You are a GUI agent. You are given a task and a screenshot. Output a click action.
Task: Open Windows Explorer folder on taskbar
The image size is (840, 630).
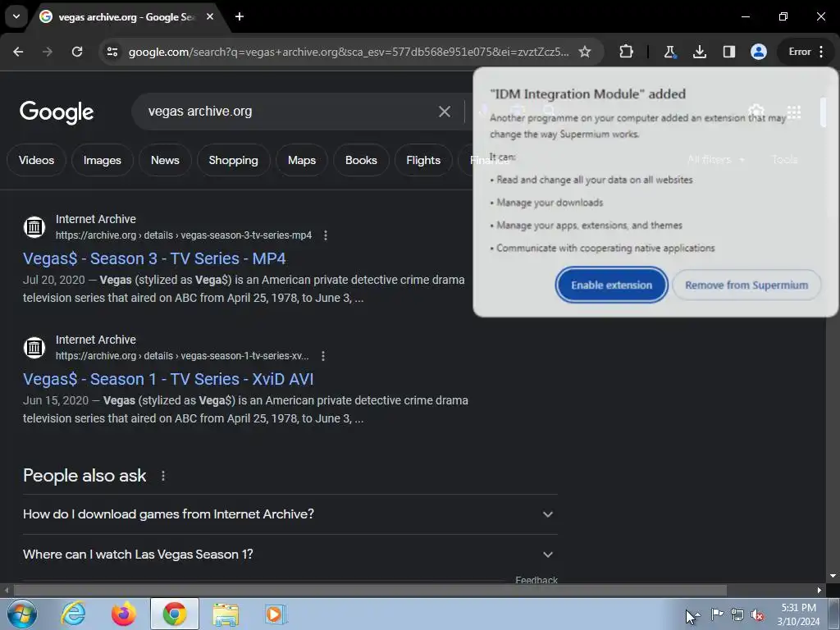[x=226, y=614]
